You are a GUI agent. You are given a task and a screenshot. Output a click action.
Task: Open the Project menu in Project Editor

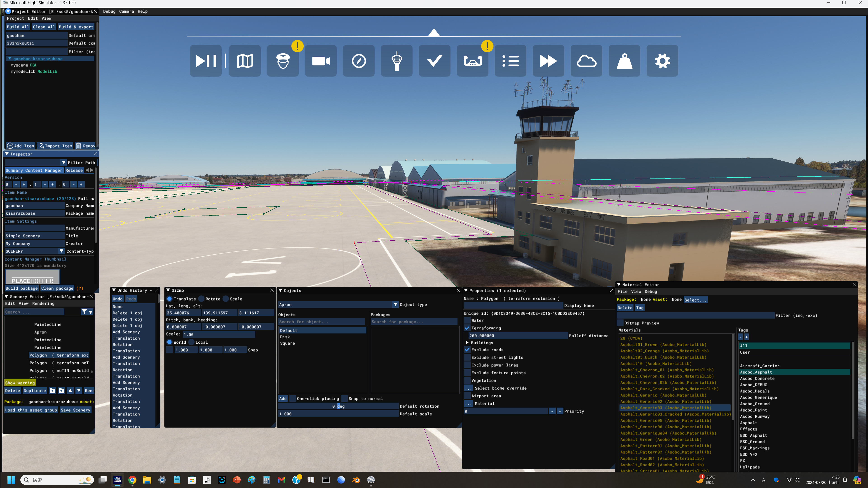click(16, 19)
